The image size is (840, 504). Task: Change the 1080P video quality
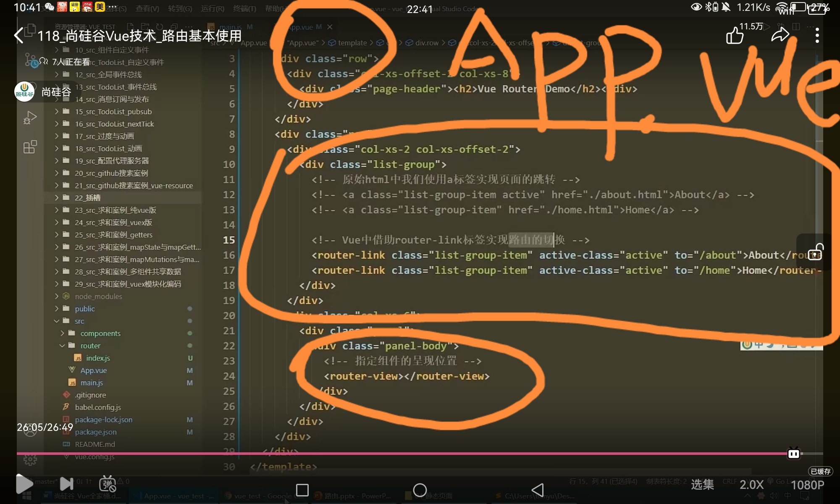pos(807,485)
